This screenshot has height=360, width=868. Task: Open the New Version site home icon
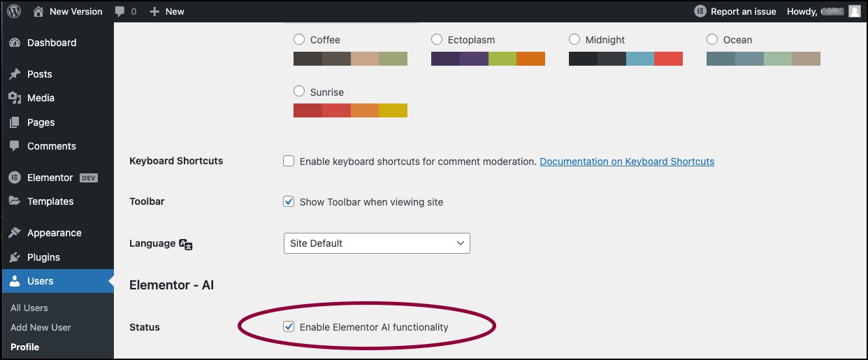coord(38,11)
